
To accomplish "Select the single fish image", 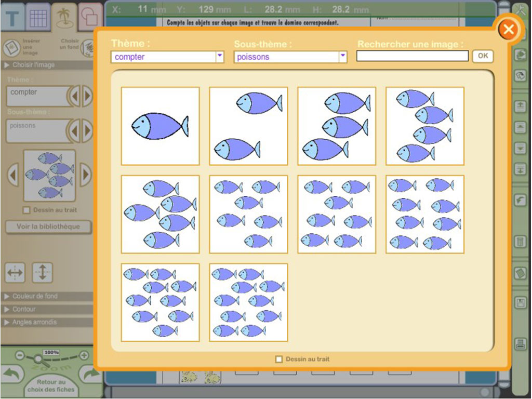I will pos(160,126).
